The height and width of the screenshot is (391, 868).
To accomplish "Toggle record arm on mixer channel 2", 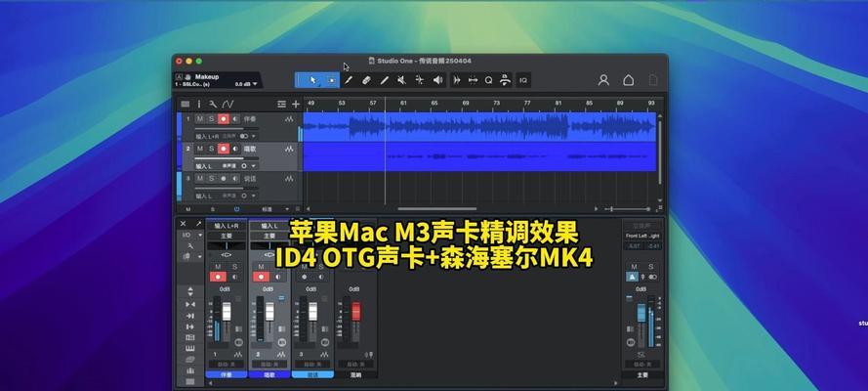I will (261, 277).
